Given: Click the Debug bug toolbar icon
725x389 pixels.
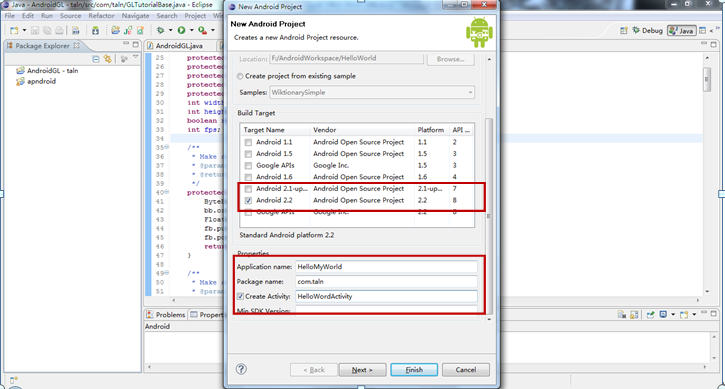Looking at the screenshot, I should pos(160,31).
